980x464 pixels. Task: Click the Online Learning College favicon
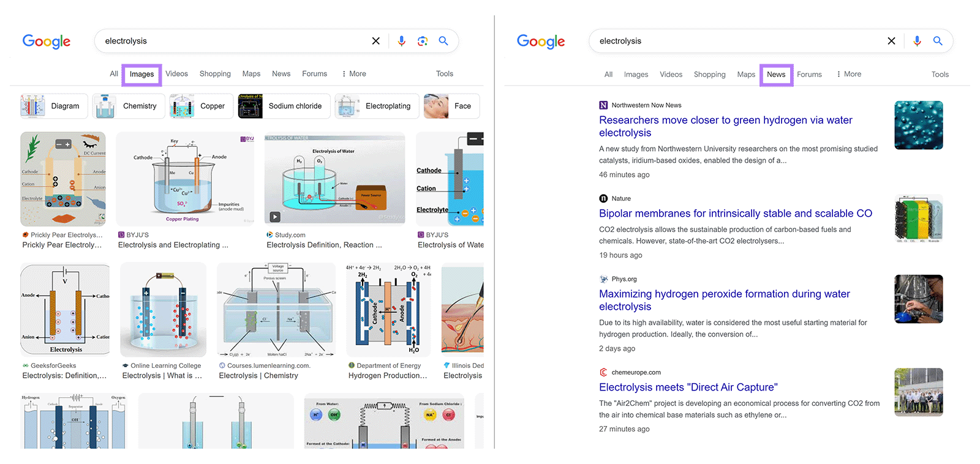(126, 366)
